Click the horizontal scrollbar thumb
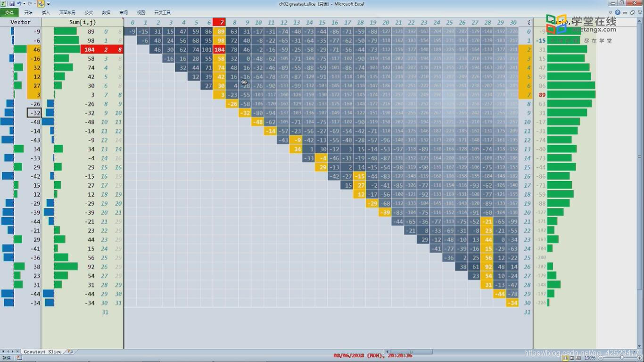644x362 pixels. click(411, 352)
